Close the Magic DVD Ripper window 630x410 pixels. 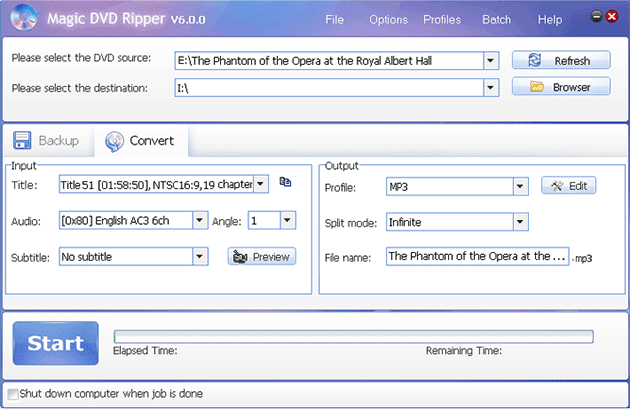click(612, 16)
